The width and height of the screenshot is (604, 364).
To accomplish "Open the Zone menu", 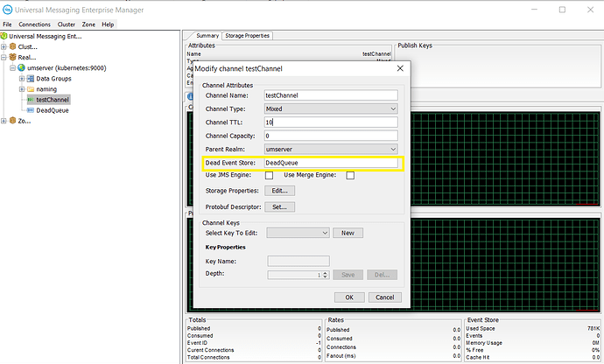I will click(x=88, y=24).
